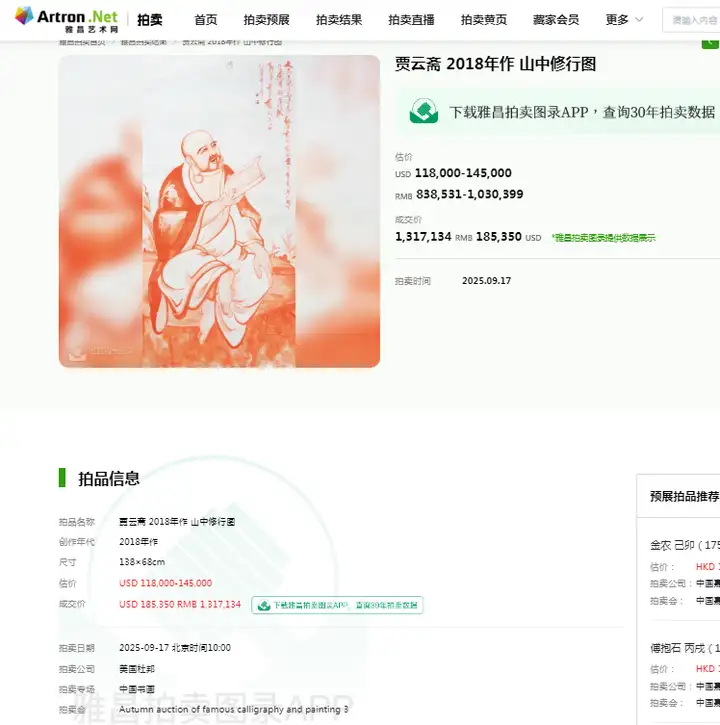Select 拍卖直播 in the top navigation
Viewport: 720px width, 725px height.
411,20
